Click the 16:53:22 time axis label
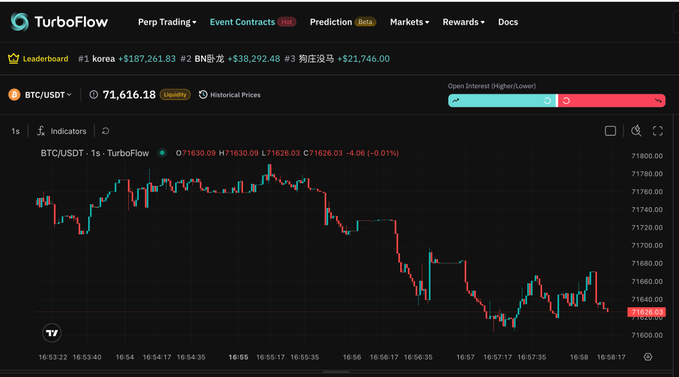 (53, 357)
